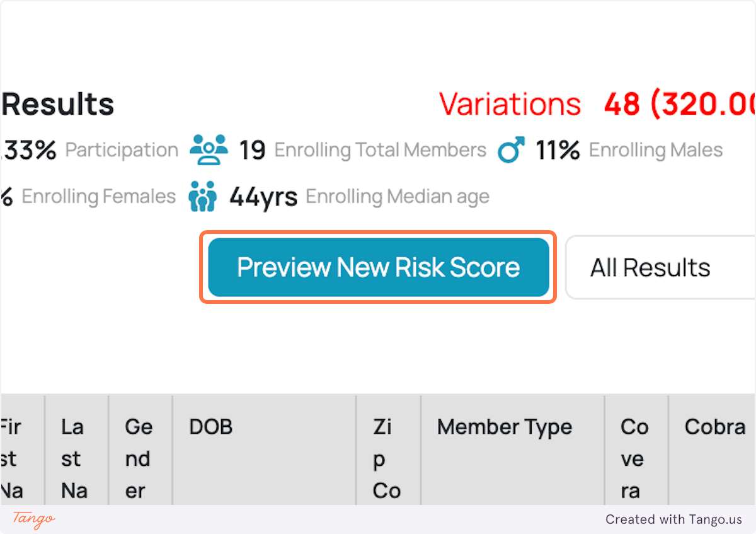Select the male symbol icon next to 11%
The image size is (756, 534).
coord(512,149)
